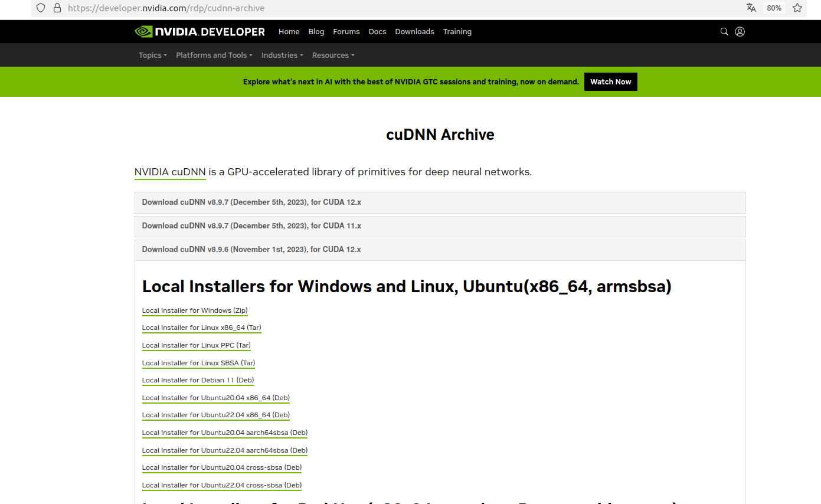This screenshot has width=821, height=504.
Task: Click the padlock site security icon
Action: pyautogui.click(x=57, y=8)
